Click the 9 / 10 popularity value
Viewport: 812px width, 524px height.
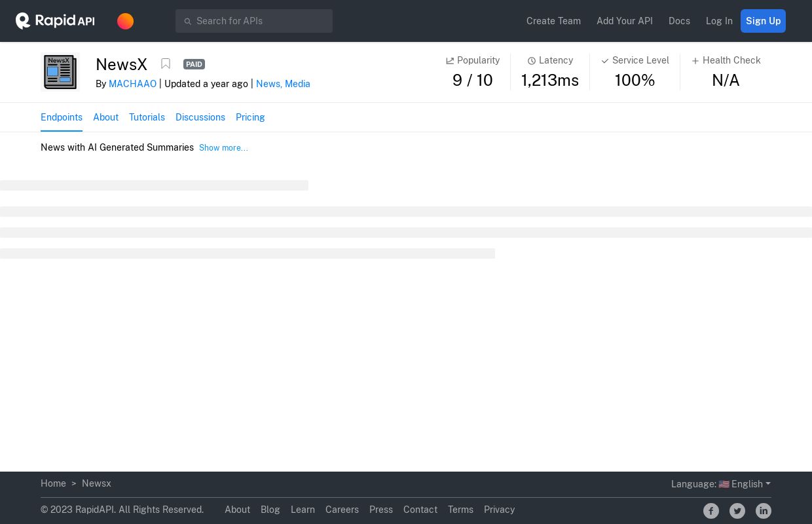coord(472,80)
